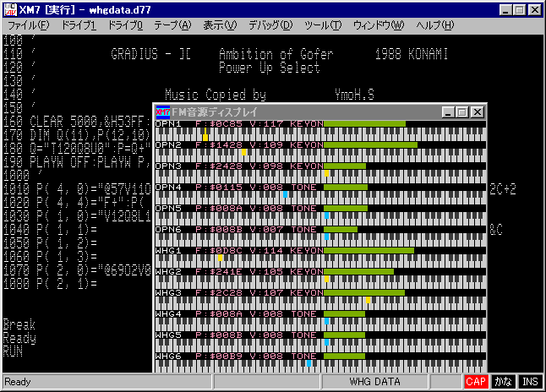
Task: Click the かな indicator in status bar
Action: click(x=504, y=382)
